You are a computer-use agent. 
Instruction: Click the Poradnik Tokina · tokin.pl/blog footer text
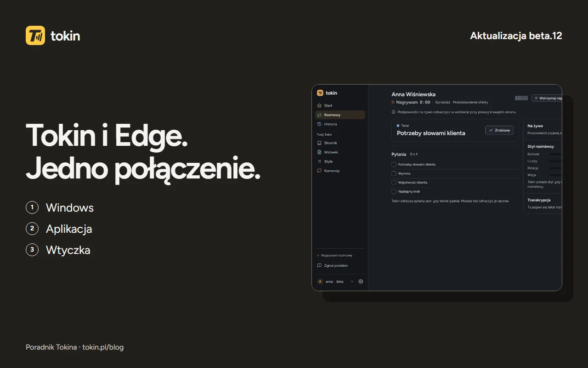click(x=75, y=347)
